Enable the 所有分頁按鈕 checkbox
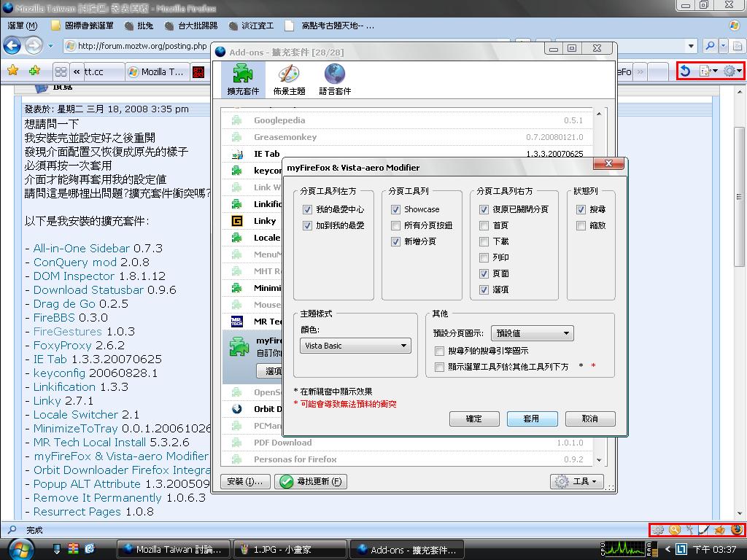This screenshot has height=560, width=747. (x=395, y=226)
